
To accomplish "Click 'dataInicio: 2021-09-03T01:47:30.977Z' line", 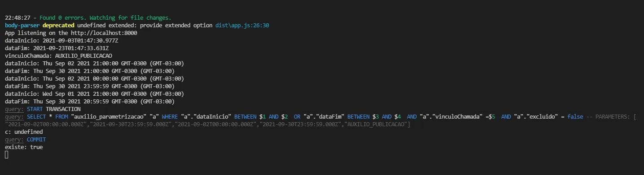I will click(x=61, y=41).
